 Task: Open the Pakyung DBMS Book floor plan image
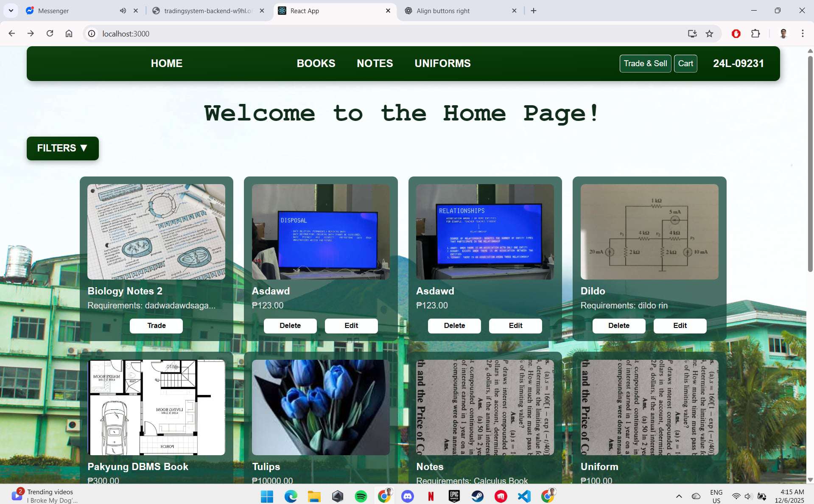tap(156, 407)
